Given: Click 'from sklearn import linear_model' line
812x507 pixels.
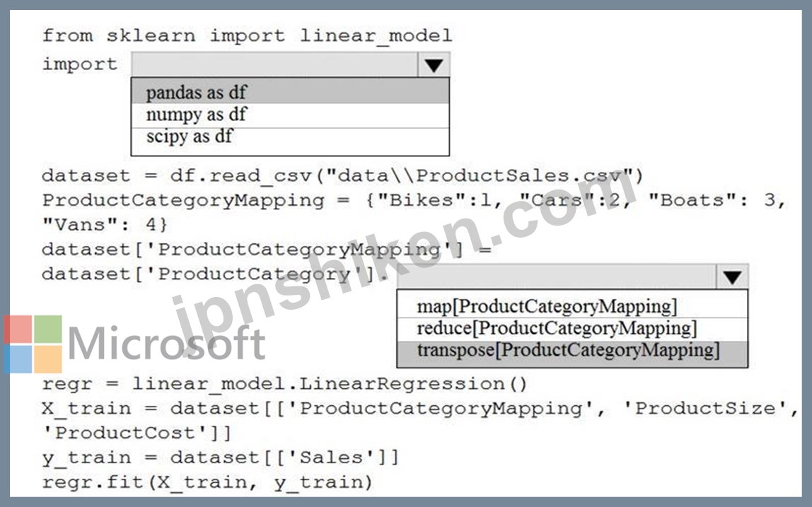Looking at the screenshot, I should coord(246,35).
